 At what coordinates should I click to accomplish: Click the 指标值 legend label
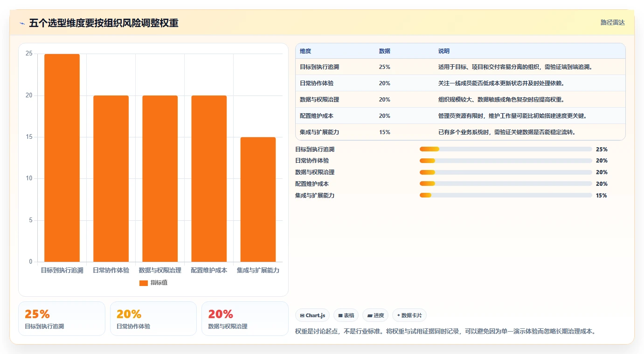[x=159, y=283]
